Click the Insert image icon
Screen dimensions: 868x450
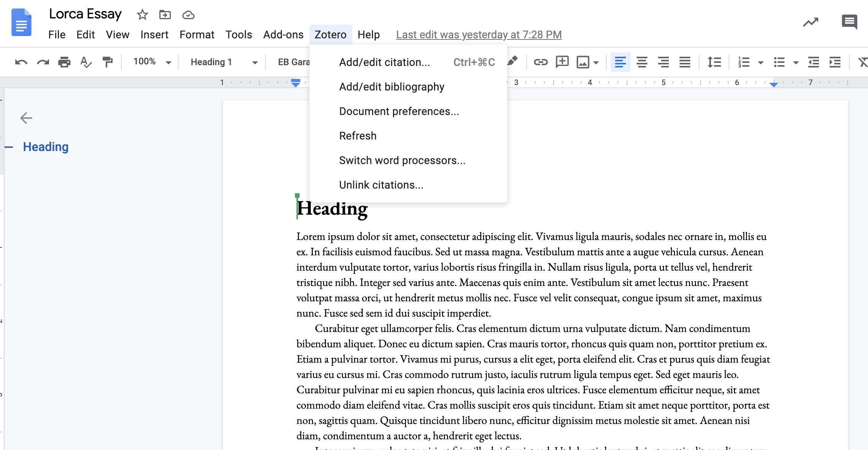[583, 62]
